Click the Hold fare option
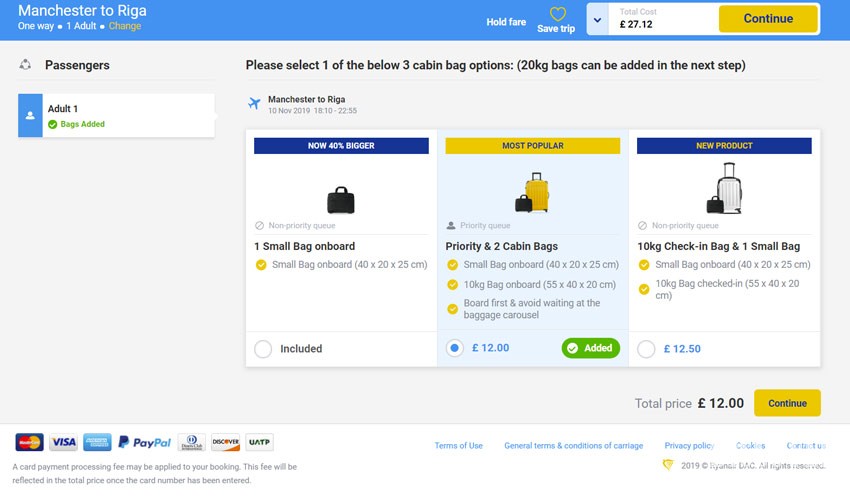The image size is (850, 496). (506, 22)
